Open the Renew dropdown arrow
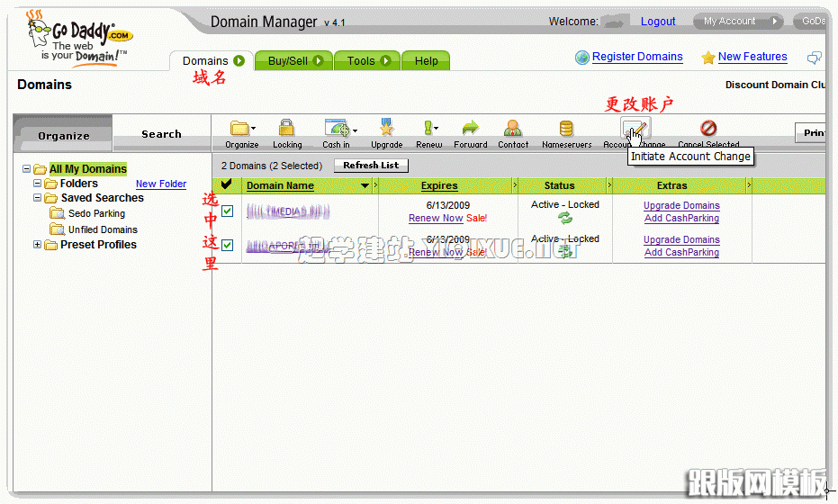The height and width of the screenshot is (504, 838). [x=436, y=129]
